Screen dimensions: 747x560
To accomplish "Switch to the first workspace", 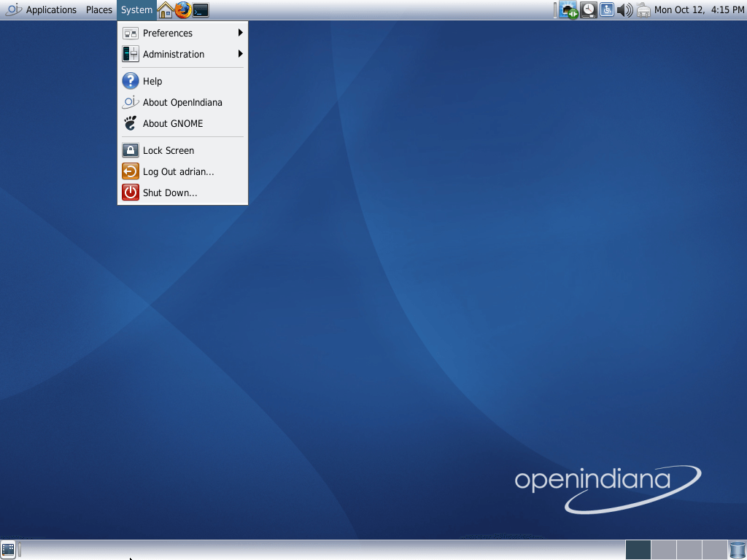I will [638, 550].
